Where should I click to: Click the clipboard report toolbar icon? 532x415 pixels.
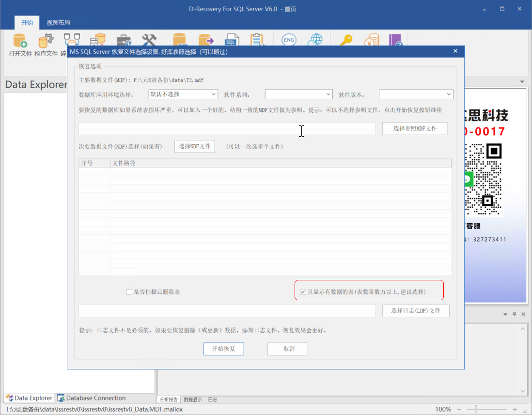coord(257,39)
